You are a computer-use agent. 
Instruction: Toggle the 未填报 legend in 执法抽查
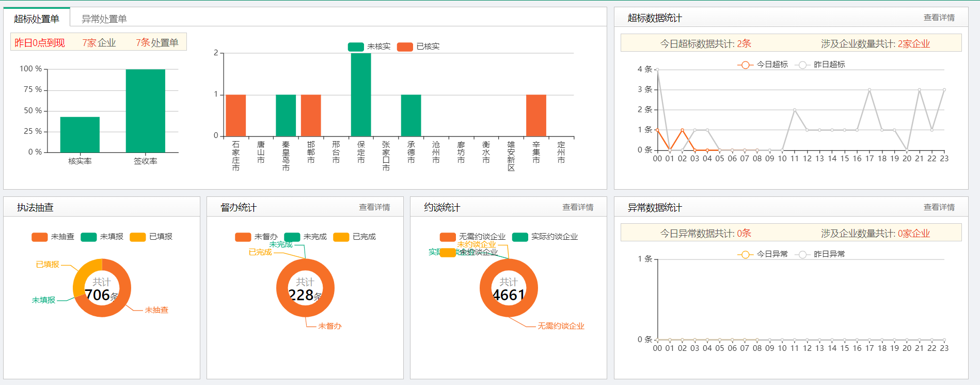point(102,237)
